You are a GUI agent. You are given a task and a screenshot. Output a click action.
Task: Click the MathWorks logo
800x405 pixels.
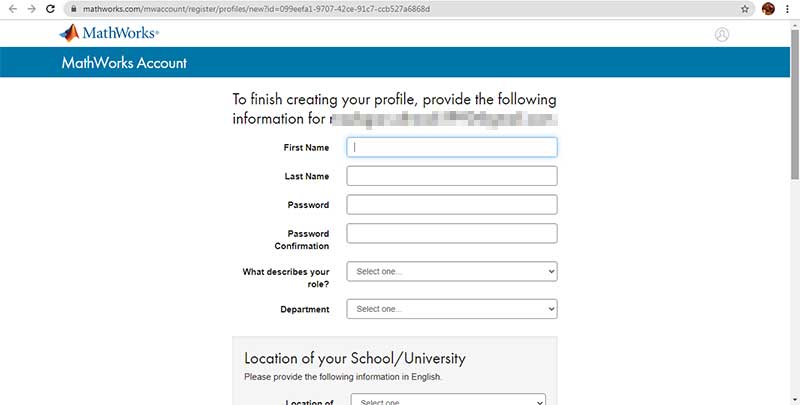tap(109, 33)
